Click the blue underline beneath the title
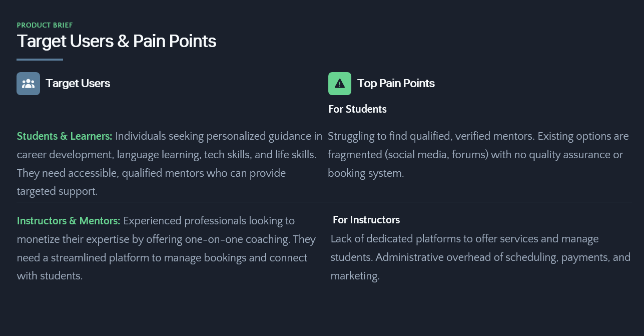This screenshot has height=336, width=644. 40,60
